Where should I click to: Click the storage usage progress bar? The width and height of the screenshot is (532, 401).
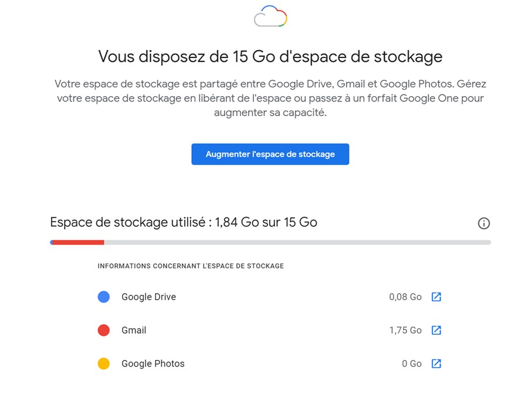(x=270, y=242)
